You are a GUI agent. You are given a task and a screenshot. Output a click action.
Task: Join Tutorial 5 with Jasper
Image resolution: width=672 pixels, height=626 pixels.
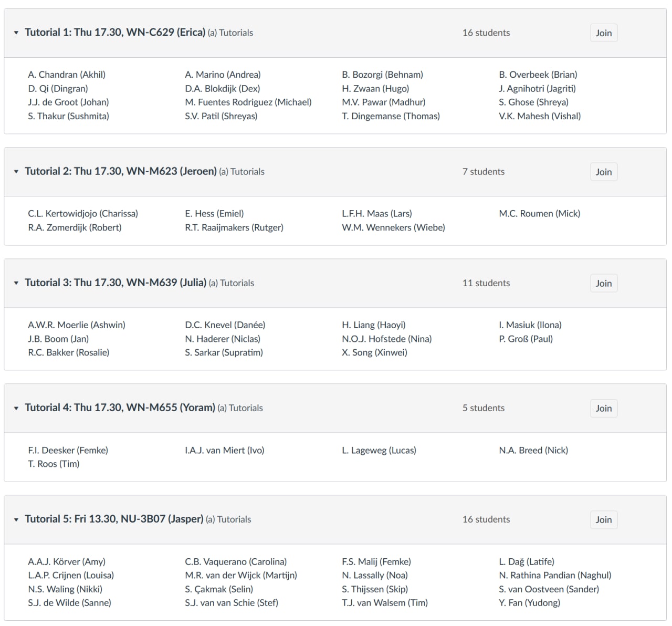pyautogui.click(x=603, y=519)
